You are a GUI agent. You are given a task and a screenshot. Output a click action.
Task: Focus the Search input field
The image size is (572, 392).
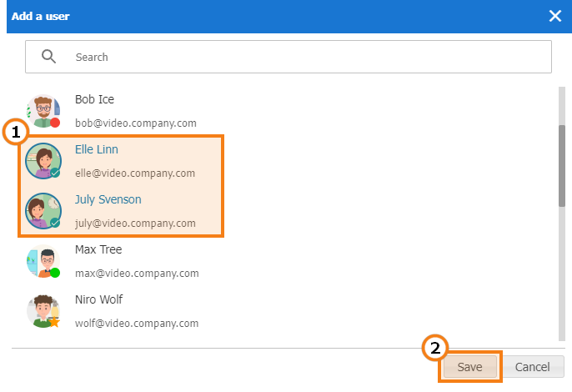[x=289, y=57]
